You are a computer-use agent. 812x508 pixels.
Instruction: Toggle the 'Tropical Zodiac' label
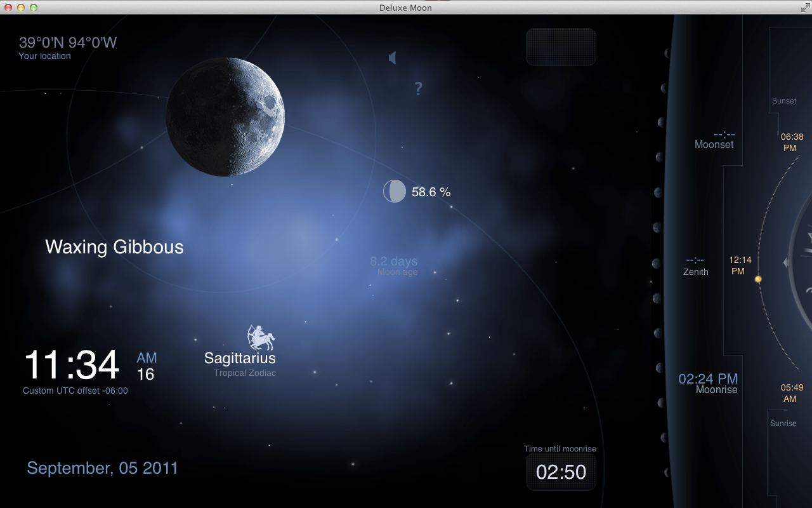point(245,373)
